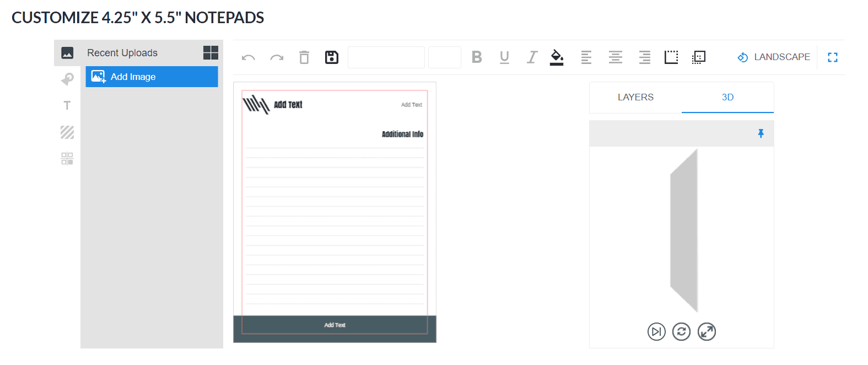Switch uploads to grid view

pos(211,53)
